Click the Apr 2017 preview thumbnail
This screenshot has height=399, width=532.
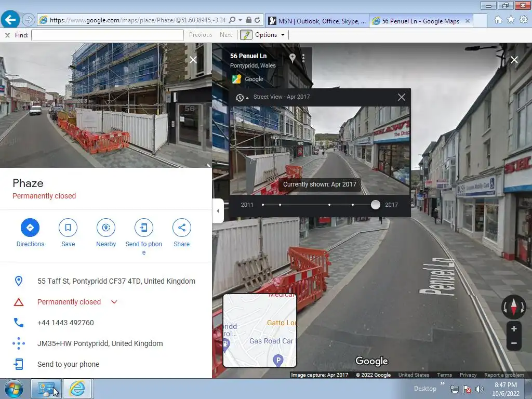click(x=320, y=151)
